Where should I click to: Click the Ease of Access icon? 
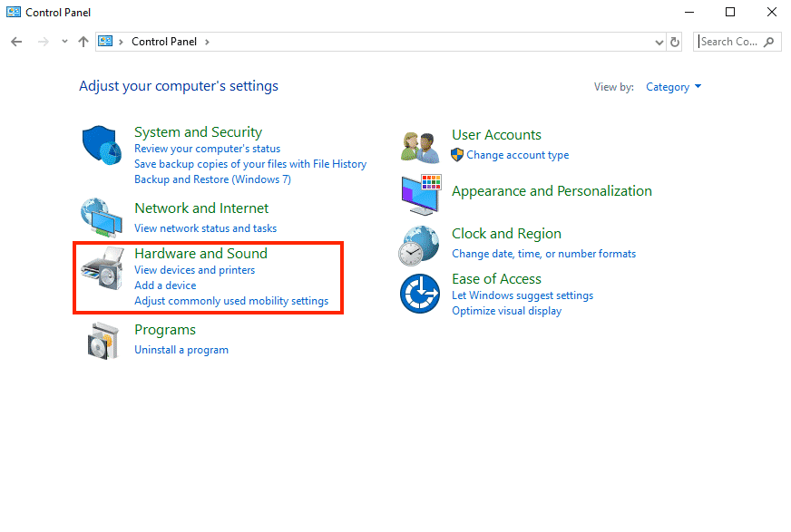point(421,293)
